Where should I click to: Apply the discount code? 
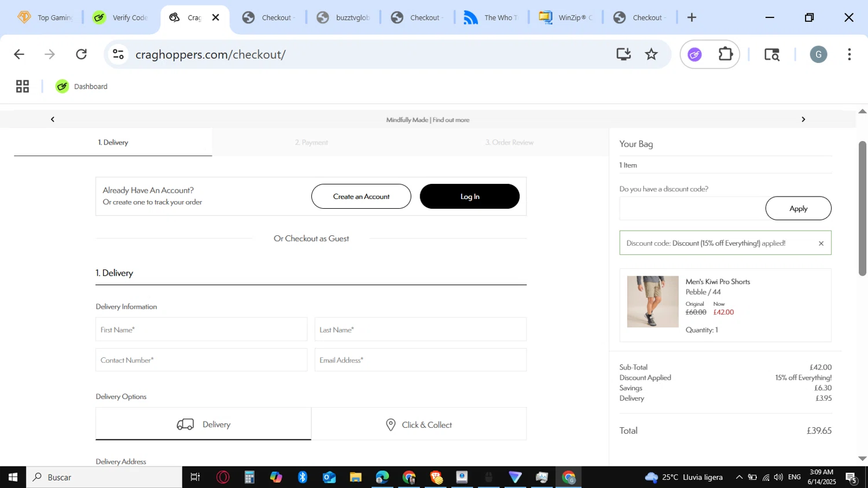click(x=799, y=208)
